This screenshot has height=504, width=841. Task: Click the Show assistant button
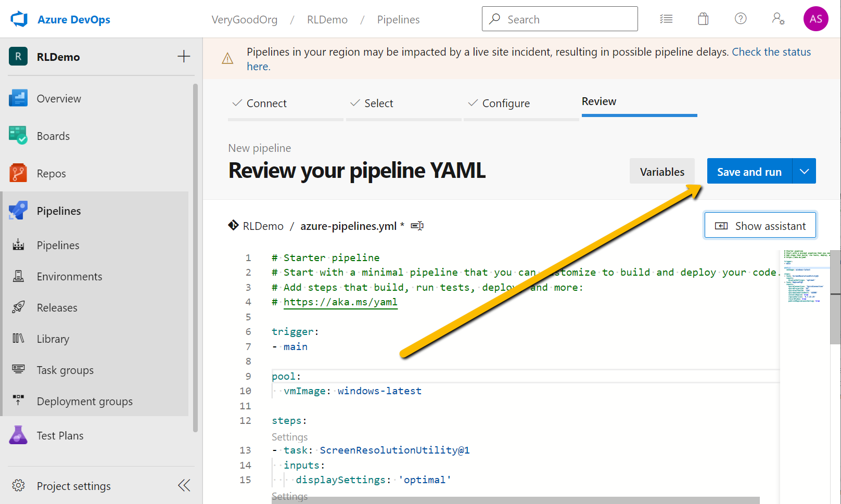[x=760, y=225]
